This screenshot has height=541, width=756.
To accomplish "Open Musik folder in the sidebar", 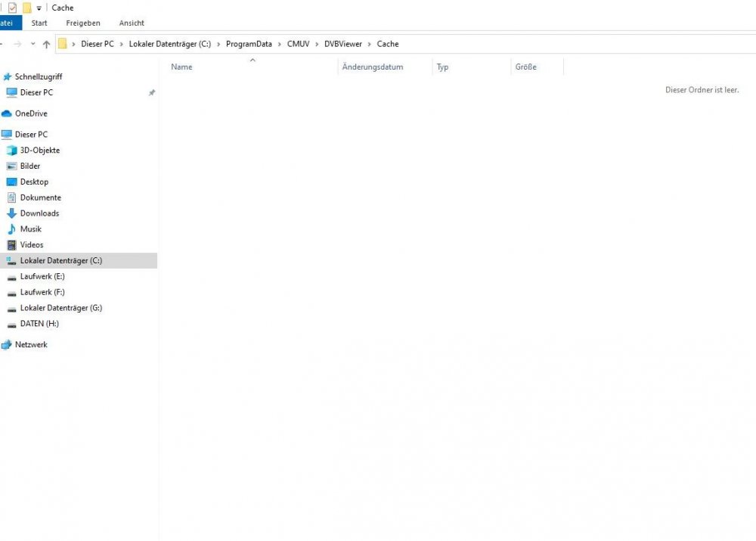I will click(31, 229).
